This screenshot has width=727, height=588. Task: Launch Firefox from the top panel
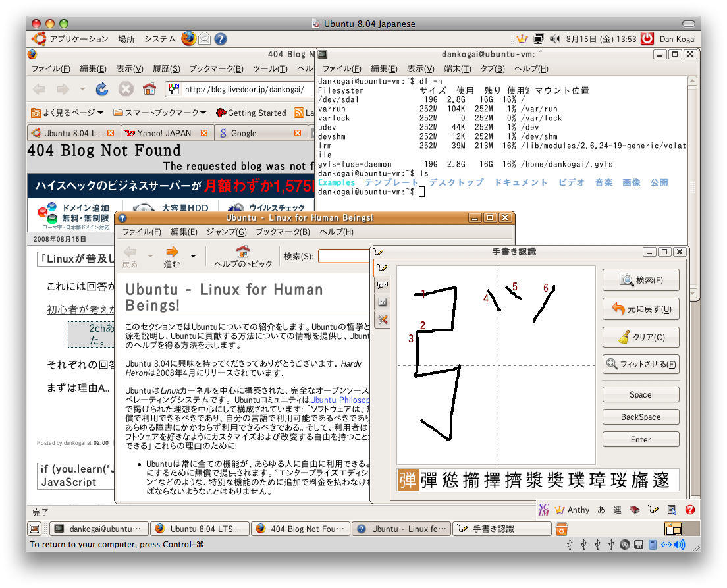click(x=188, y=38)
